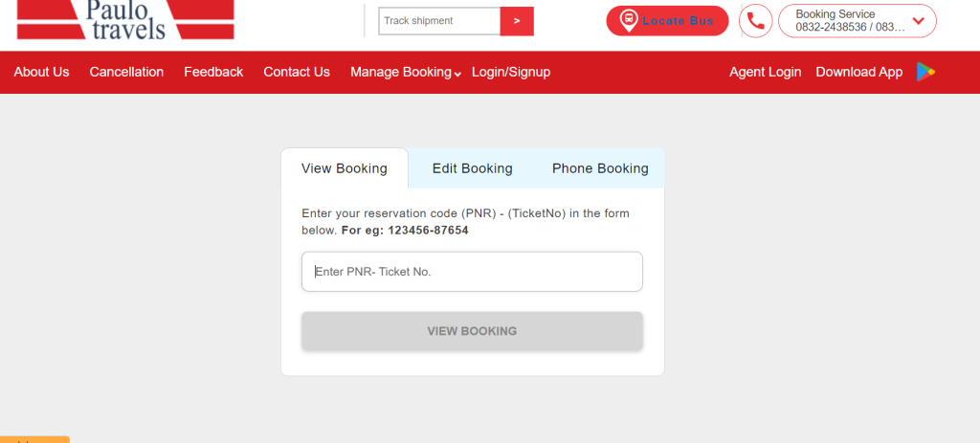The image size is (980, 443).
Task: Click the red phone icon
Action: pyautogui.click(x=756, y=21)
